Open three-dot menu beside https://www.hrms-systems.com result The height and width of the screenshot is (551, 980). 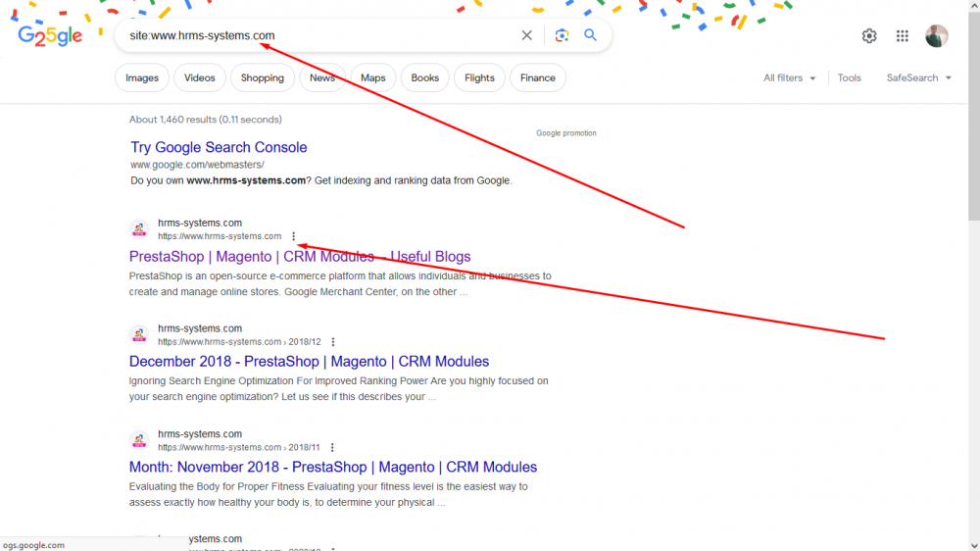point(293,236)
